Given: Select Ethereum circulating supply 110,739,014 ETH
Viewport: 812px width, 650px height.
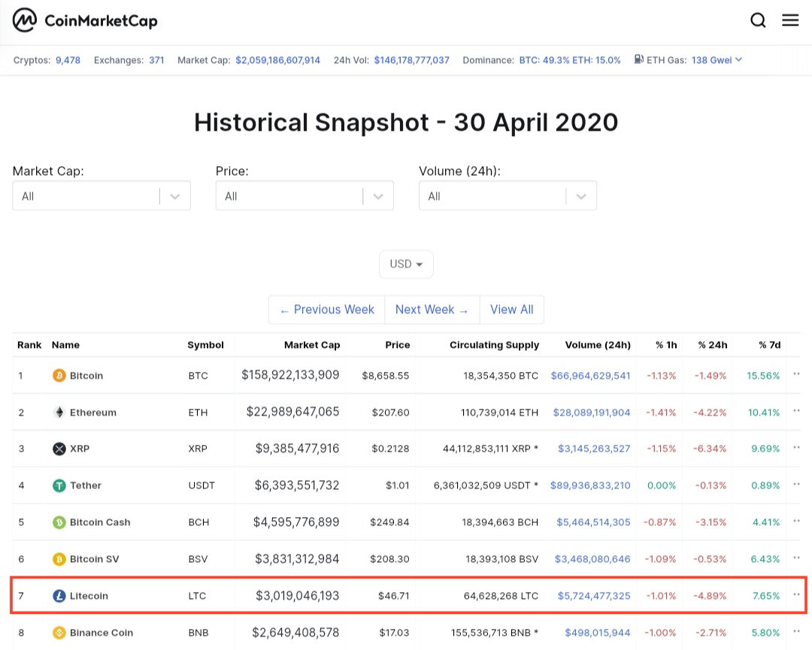Looking at the screenshot, I should click(500, 413).
